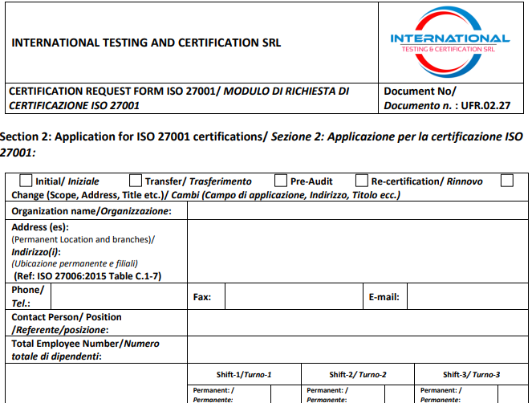Select the Re-certification/Rinnovo checkbox

[x=362, y=181]
